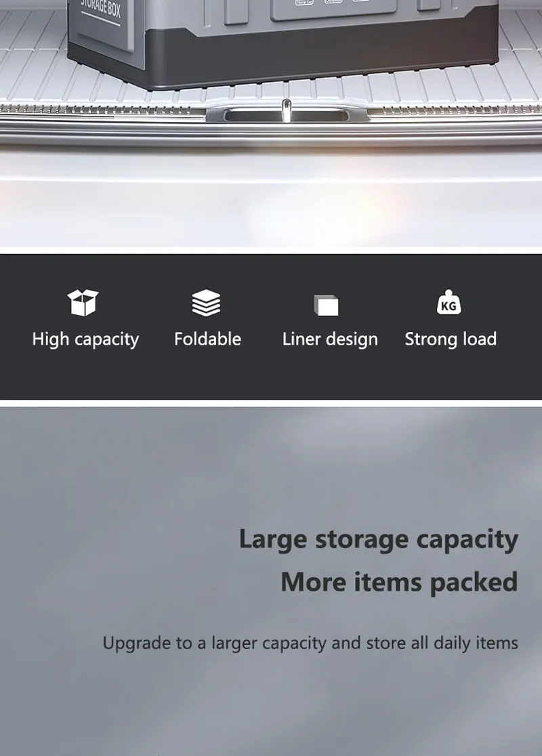Viewport: 542px width, 756px height.
Task: Click the 'High capacity' label
Action: coord(86,339)
